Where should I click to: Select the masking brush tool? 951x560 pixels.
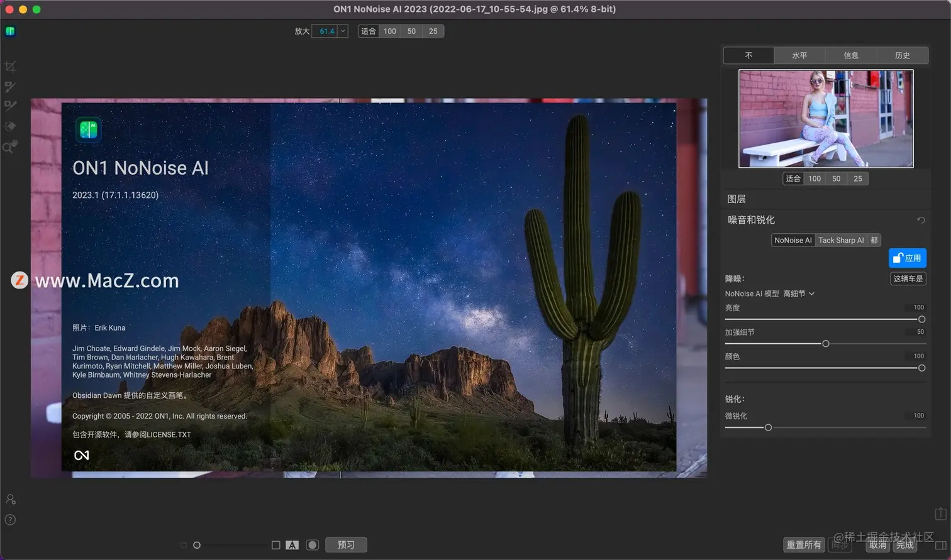[10, 87]
